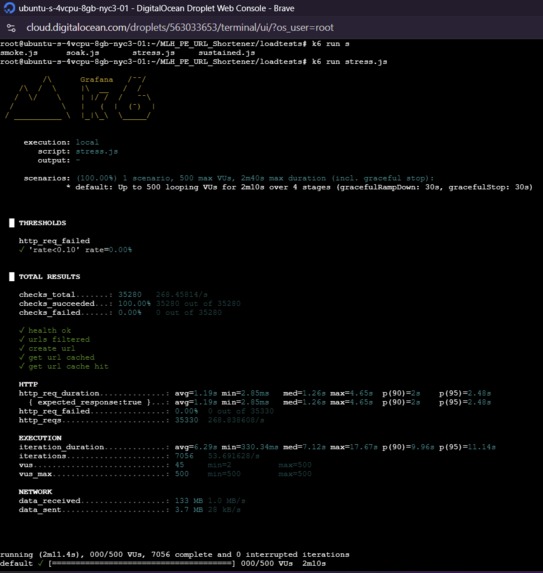Click the 'urls filtered' check mark
The width and height of the screenshot is (543, 573).
click(22, 339)
